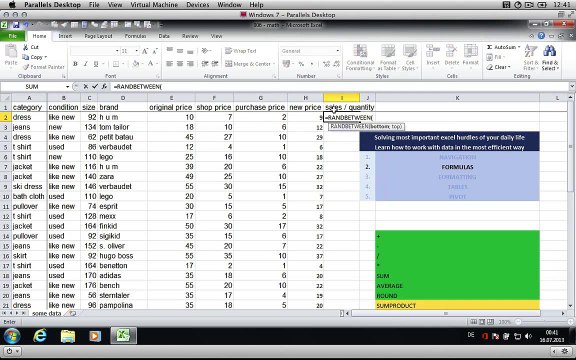The image size is (576, 360).
Task: Select the 'some data' sheet tab
Action: 46,313
